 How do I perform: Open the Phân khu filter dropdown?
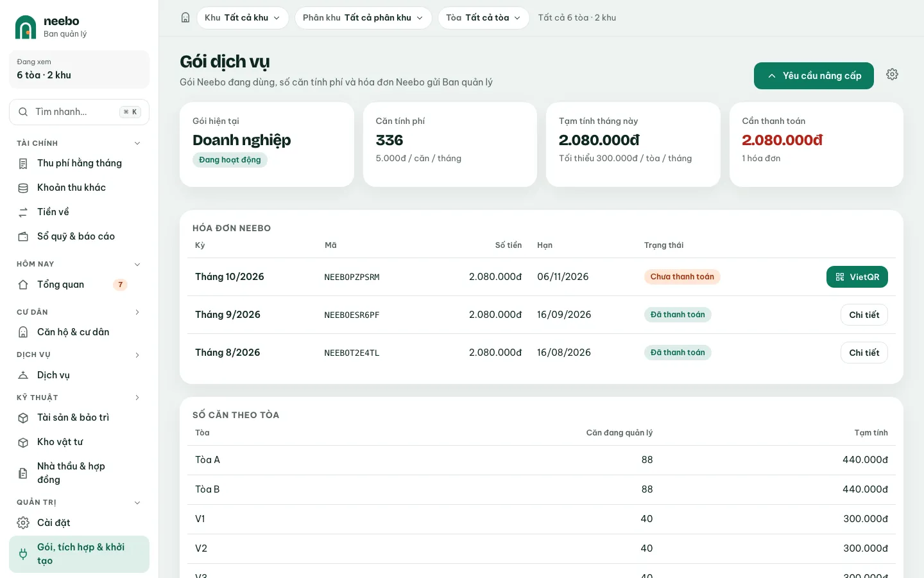(x=363, y=18)
